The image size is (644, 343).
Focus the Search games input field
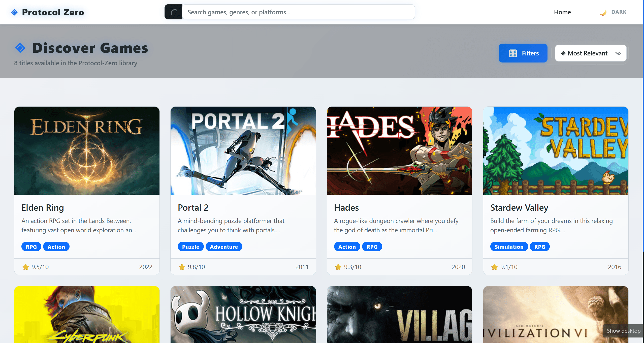[x=298, y=12]
